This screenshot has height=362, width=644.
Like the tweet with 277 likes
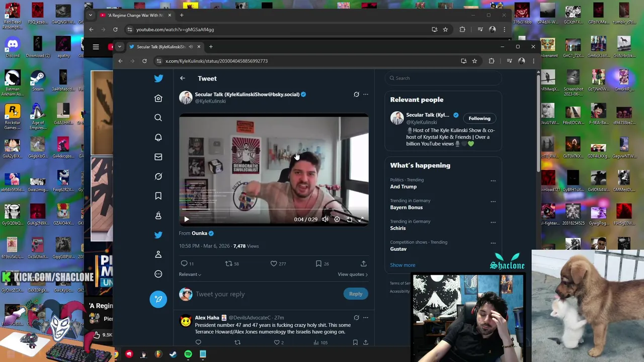tap(278, 263)
